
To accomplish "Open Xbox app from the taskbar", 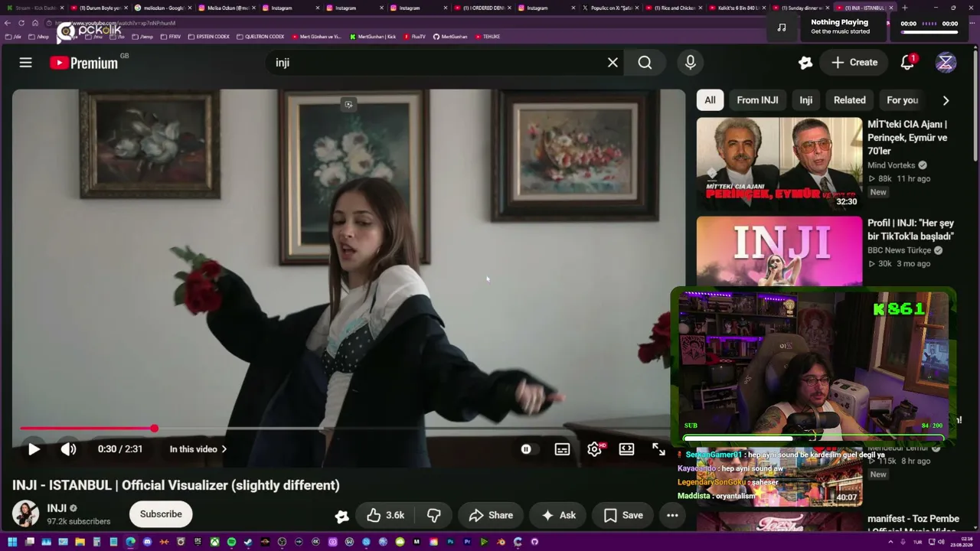I will [x=214, y=542].
